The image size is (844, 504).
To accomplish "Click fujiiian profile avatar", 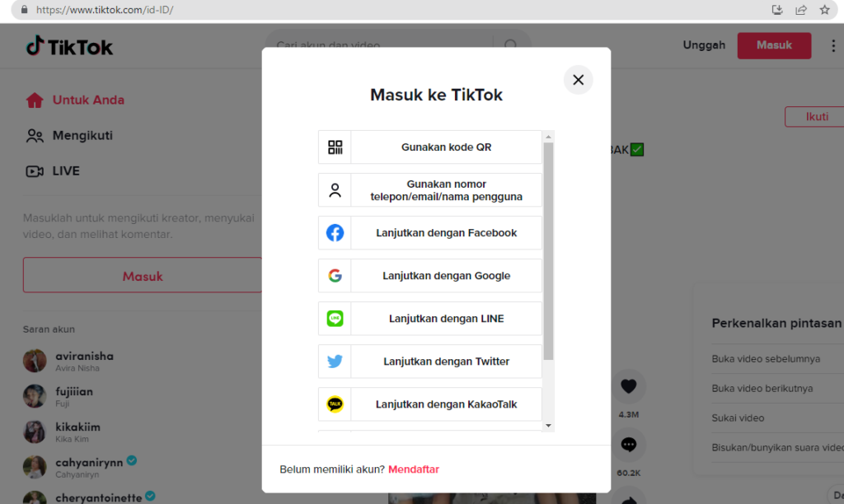I will [35, 396].
